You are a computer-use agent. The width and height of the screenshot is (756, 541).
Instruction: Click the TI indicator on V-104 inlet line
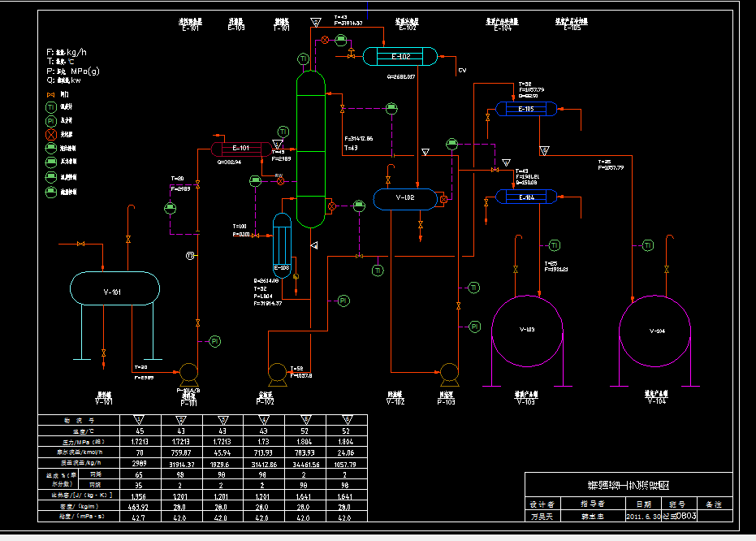pyautogui.click(x=648, y=245)
